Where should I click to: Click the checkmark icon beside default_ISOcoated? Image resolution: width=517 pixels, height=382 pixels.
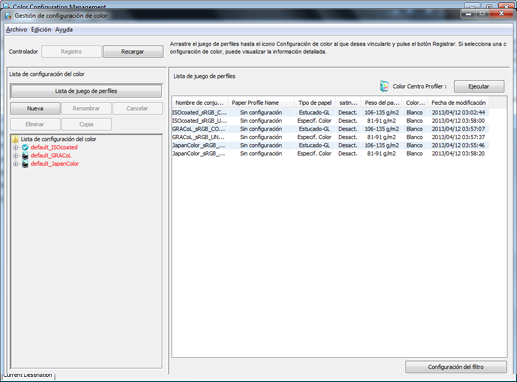[25, 147]
